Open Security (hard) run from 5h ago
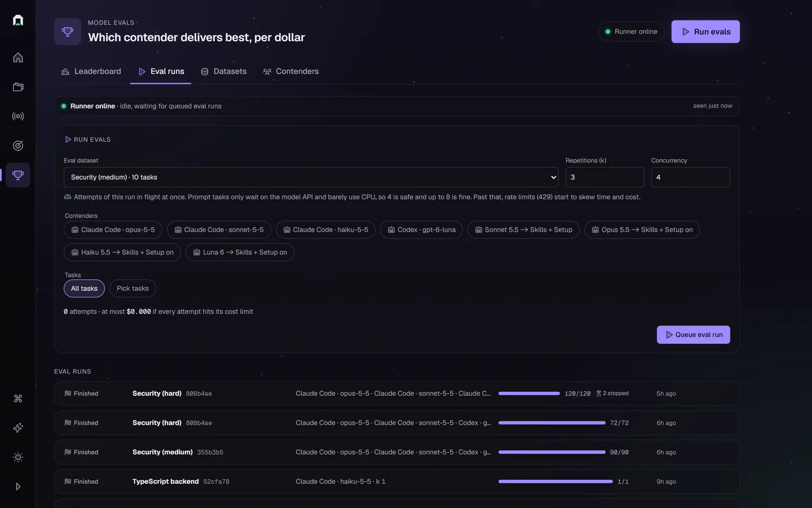Viewport: 812px width, 508px height. 397,393
